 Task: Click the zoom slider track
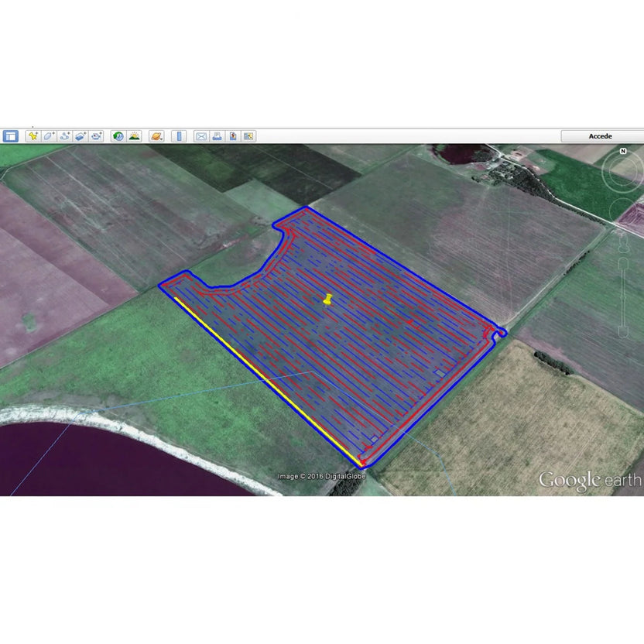point(623,298)
